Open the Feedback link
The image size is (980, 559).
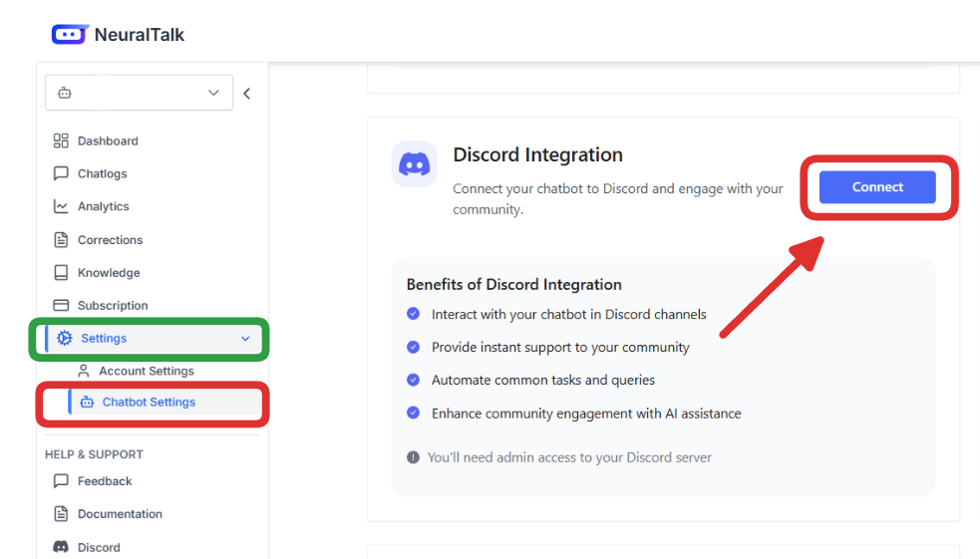105,481
